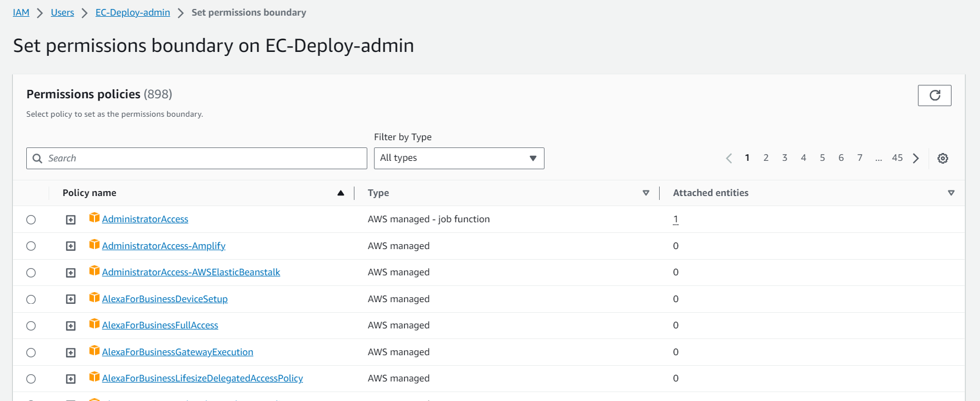Go to the IAM breadcrumb
Image resolution: width=980 pixels, height=401 pixels.
click(x=21, y=12)
